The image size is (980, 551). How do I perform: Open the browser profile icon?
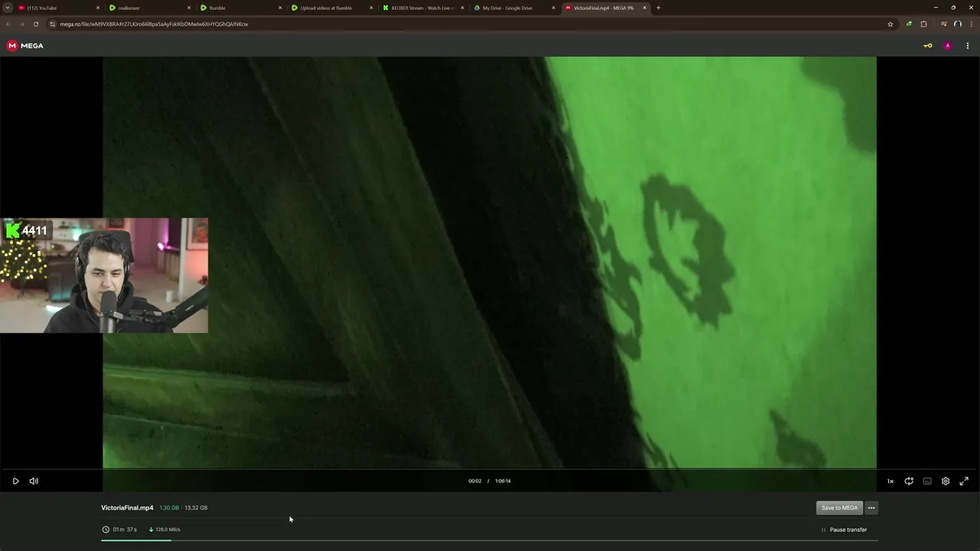957,24
